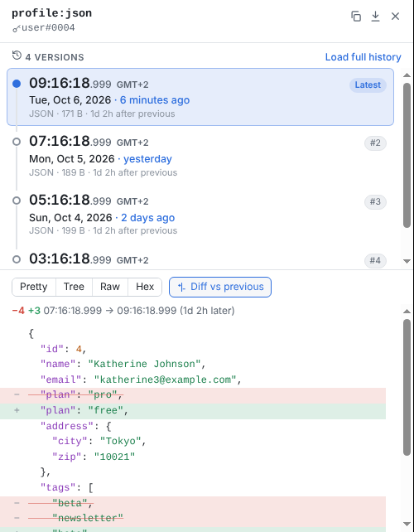Click the removed "plan": "pro" line
414x532 pixels.
point(193,395)
